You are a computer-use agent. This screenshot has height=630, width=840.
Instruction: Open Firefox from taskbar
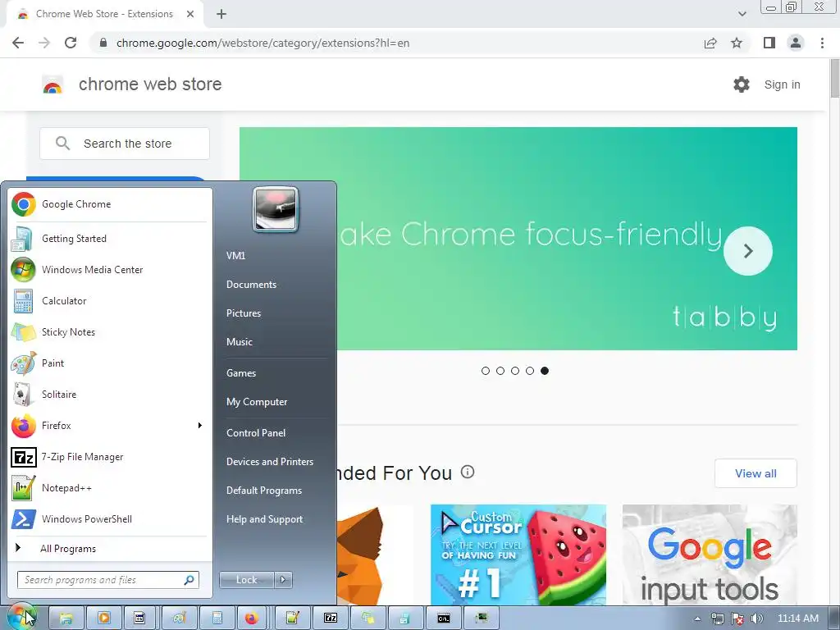coord(251,619)
